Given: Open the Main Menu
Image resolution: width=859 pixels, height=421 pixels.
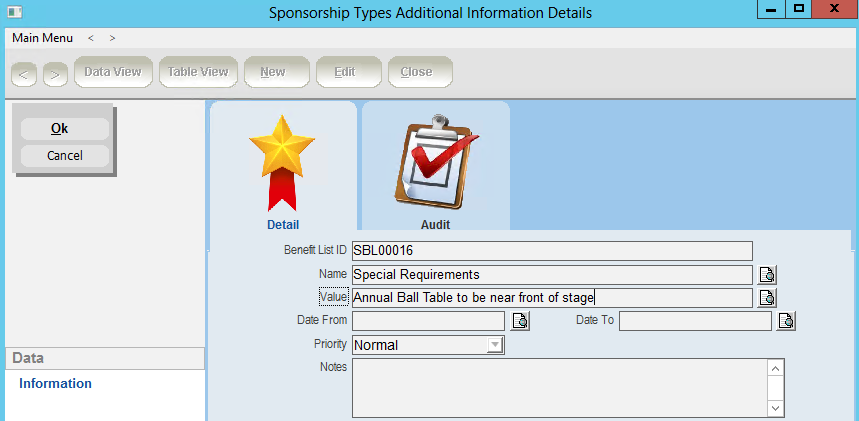Looking at the screenshot, I should 42,38.
